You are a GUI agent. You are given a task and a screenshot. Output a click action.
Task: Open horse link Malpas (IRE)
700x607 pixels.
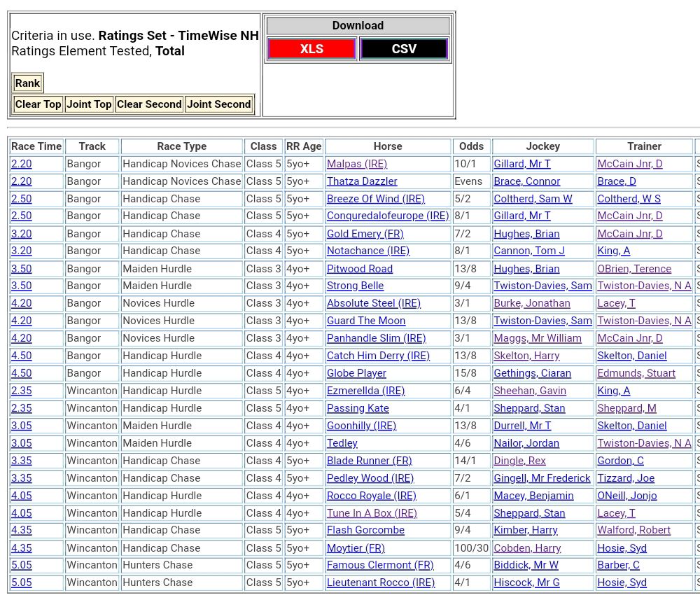[x=356, y=164]
